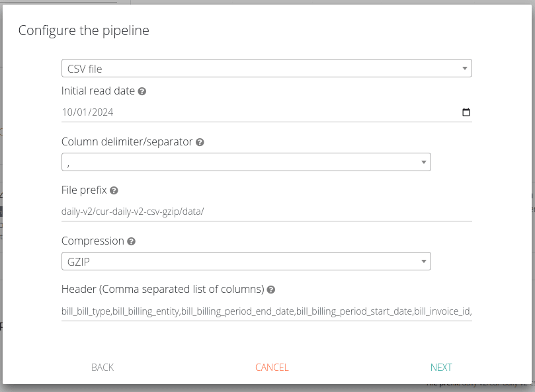Viewport: 535px width, 392px height.
Task: Cancel the pipeline configuration
Action: tap(272, 368)
